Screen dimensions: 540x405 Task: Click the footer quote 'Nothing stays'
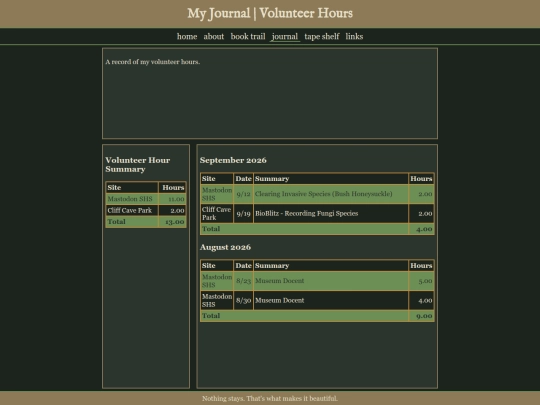point(270,398)
